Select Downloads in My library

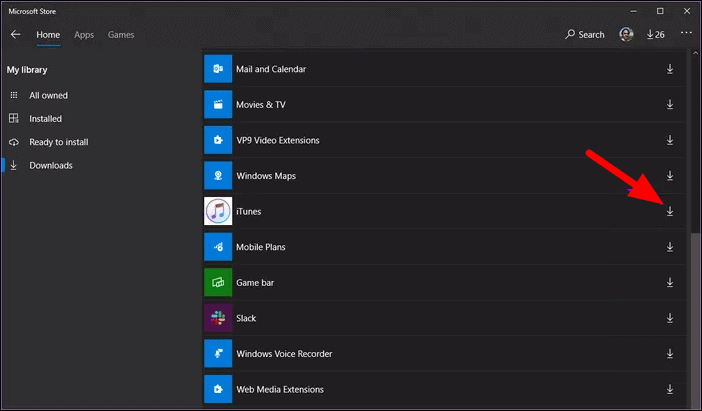(51, 165)
